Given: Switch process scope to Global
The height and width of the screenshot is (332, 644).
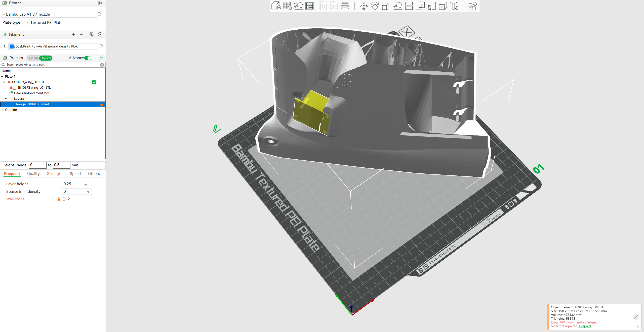Looking at the screenshot, I should (x=33, y=58).
